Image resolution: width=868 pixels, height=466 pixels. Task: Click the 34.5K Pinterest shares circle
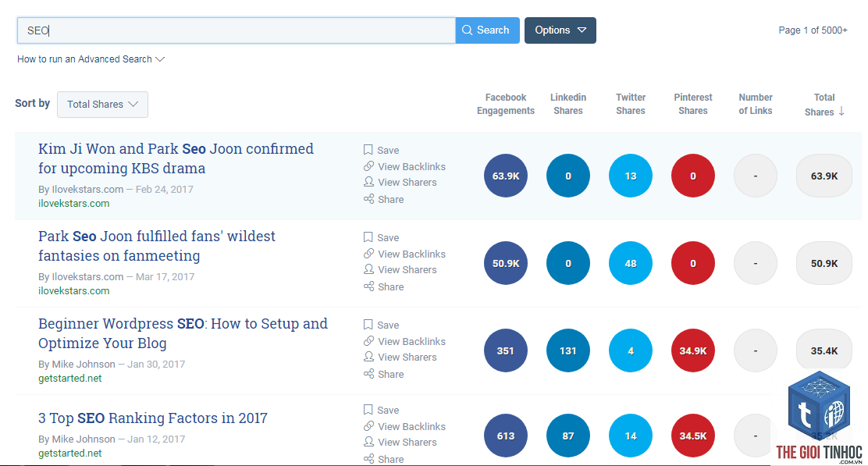693,436
